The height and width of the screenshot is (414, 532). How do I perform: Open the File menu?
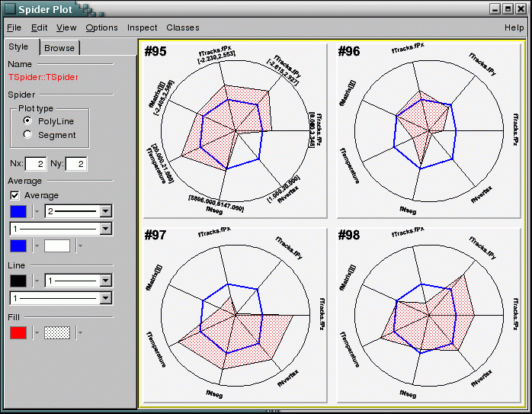pyautogui.click(x=14, y=27)
